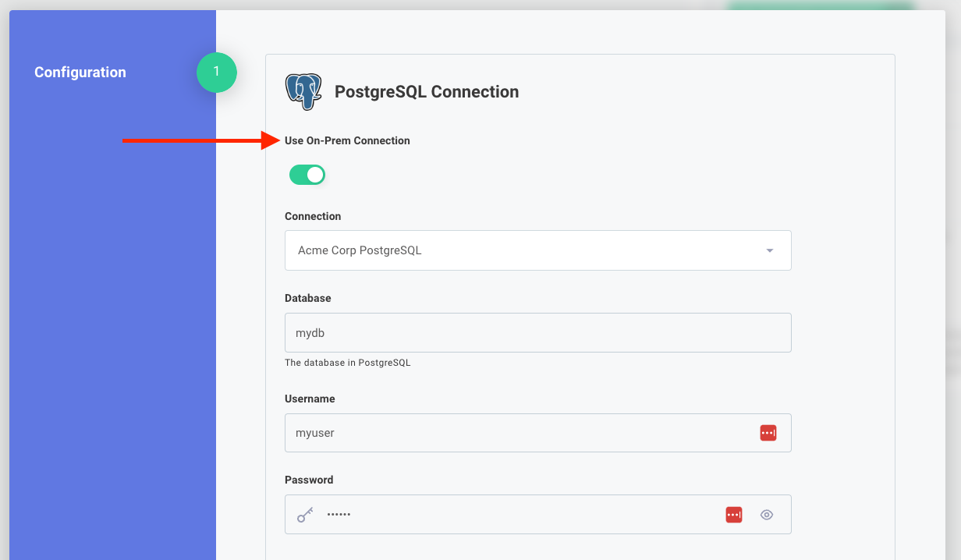Select the Configuration step in sidebar
Screen dimensions: 961x560
click(80, 73)
